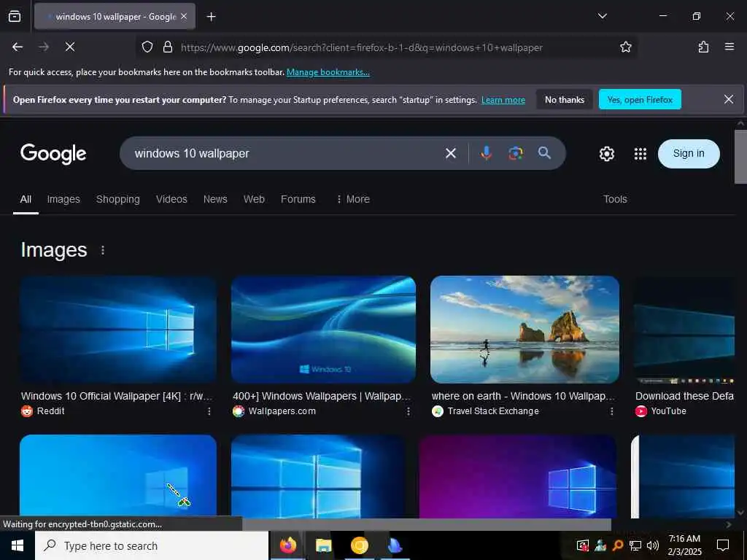Open options menu for Wallpapers.com result

click(409, 411)
